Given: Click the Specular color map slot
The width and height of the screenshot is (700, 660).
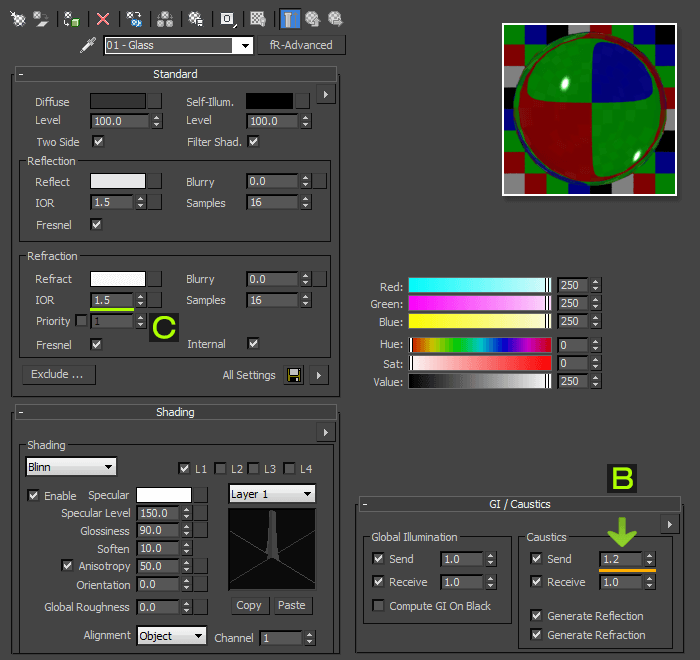Looking at the screenshot, I should point(201,495).
